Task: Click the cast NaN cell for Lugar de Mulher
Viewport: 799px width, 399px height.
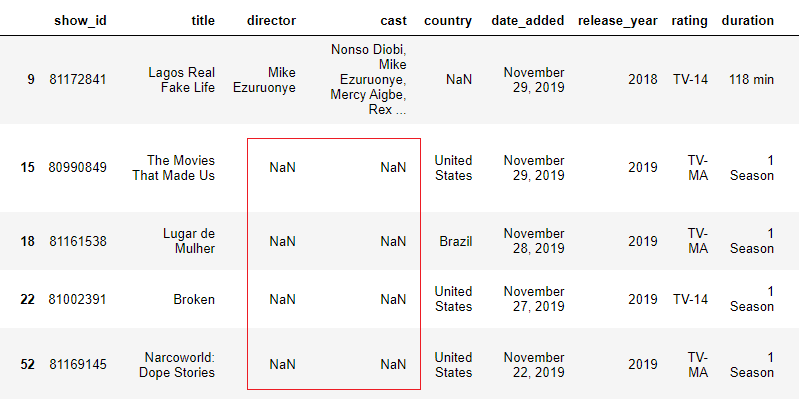Action: pyautogui.click(x=393, y=241)
